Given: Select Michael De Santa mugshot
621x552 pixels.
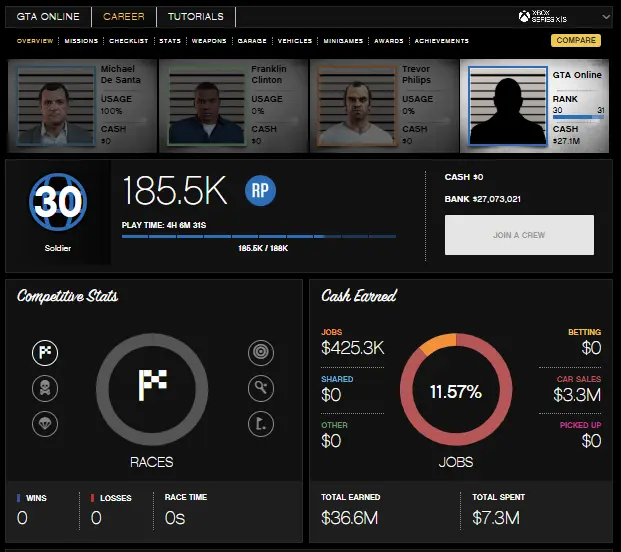Looking at the screenshot, I should coord(56,106).
